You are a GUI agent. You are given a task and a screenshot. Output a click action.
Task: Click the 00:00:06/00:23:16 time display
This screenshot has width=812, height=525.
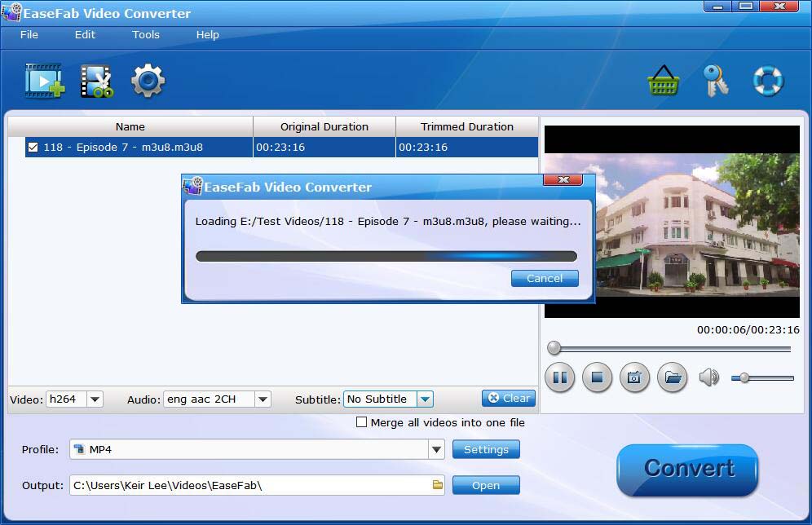coord(748,330)
